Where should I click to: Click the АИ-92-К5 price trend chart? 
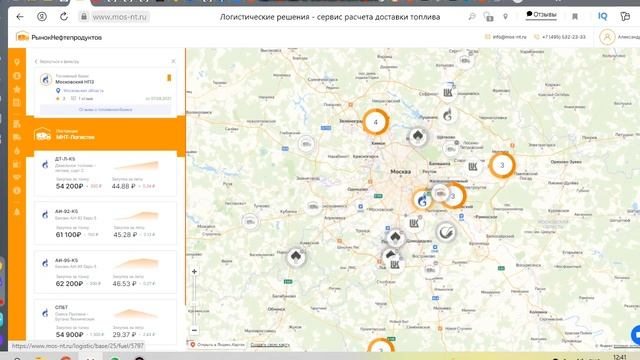[136, 216]
